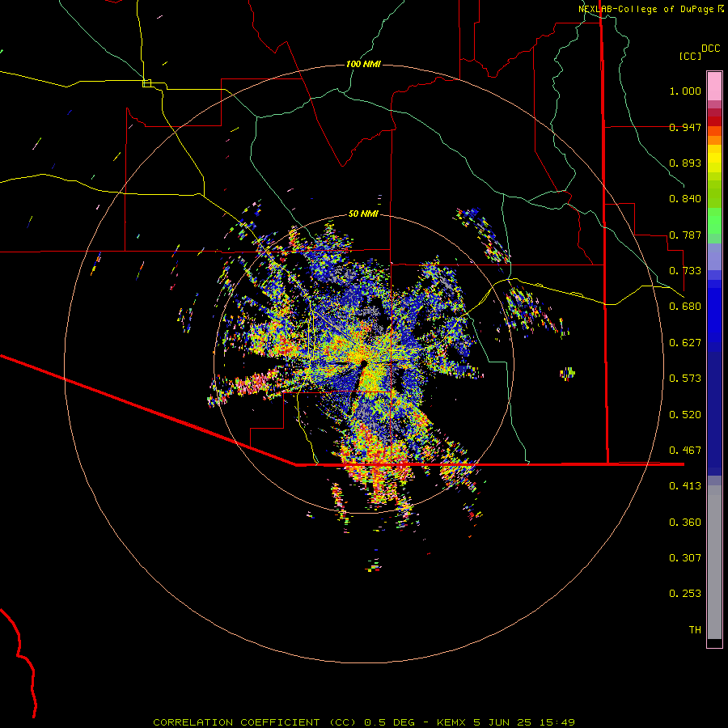Click the KEMX radar site center point
Image resolution: width=728 pixels, height=728 pixels.
pos(363,363)
